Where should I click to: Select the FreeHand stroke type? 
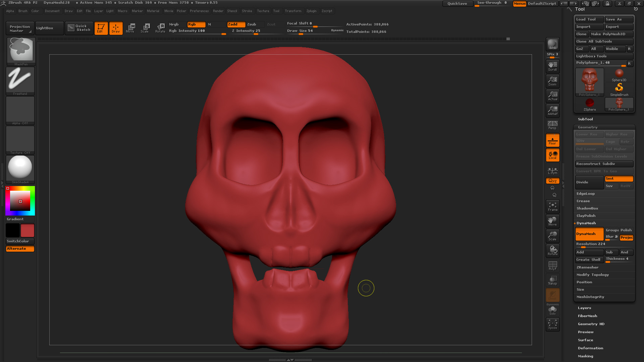coord(20,80)
